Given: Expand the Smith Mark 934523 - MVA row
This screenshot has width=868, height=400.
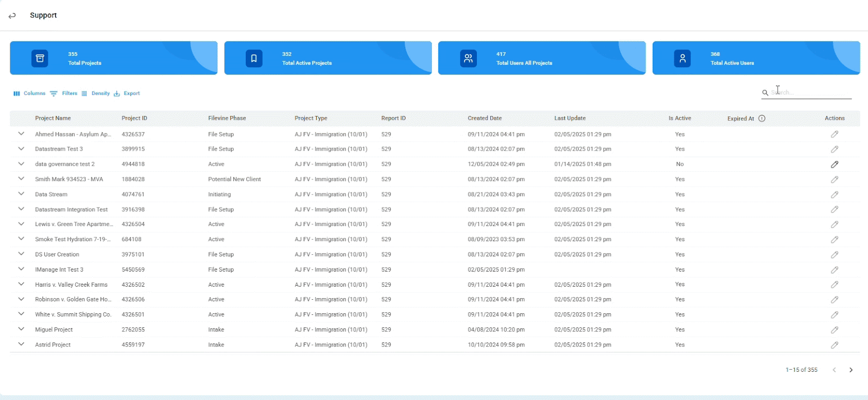Looking at the screenshot, I should point(21,179).
